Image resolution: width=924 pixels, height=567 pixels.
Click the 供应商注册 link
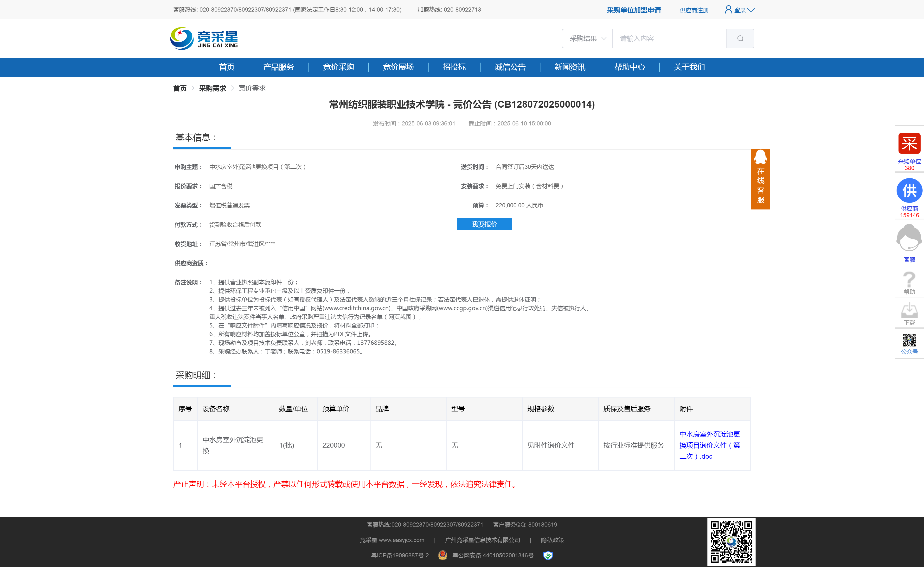click(x=694, y=10)
